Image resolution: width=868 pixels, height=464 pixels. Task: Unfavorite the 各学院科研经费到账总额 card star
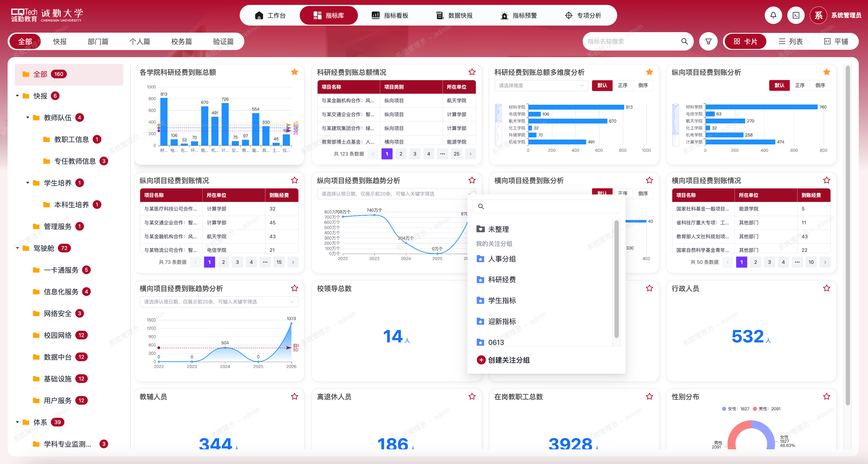click(x=295, y=72)
